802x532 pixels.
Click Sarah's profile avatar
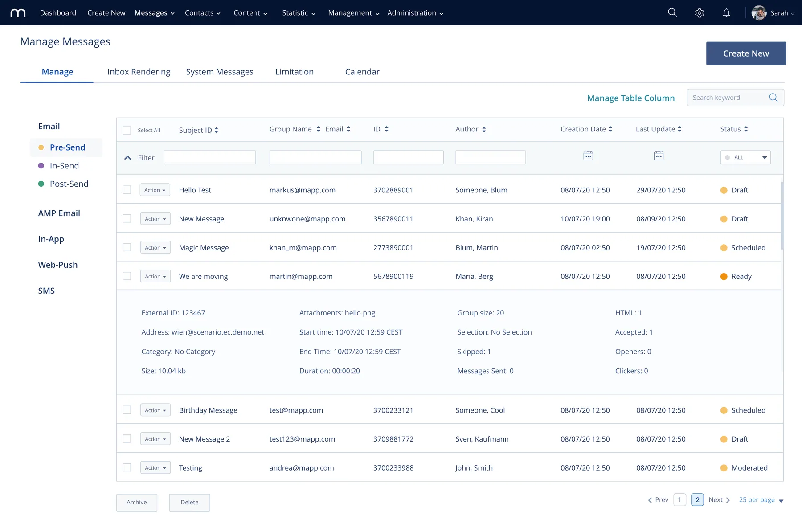tap(759, 13)
